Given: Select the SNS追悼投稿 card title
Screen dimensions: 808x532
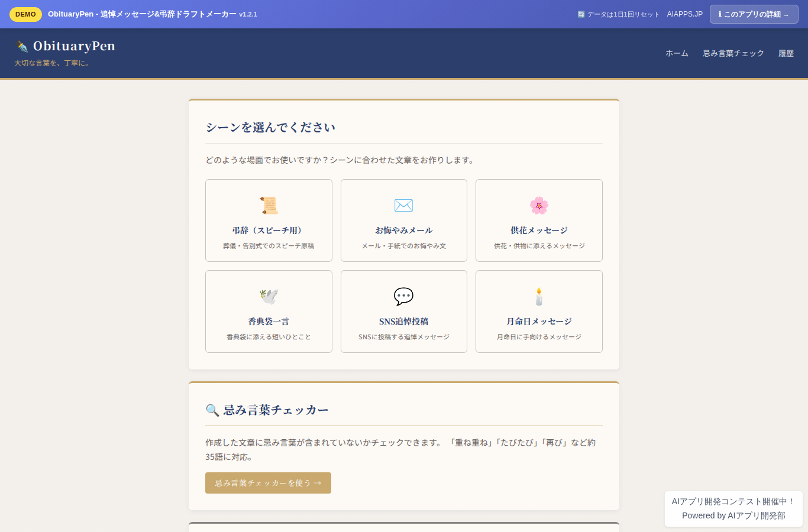Looking at the screenshot, I should (x=403, y=322).
